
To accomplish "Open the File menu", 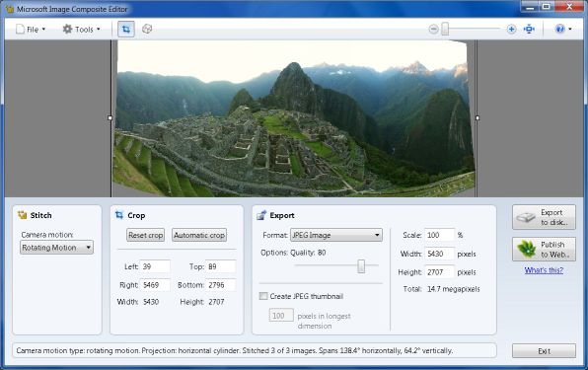I will click(x=31, y=30).
